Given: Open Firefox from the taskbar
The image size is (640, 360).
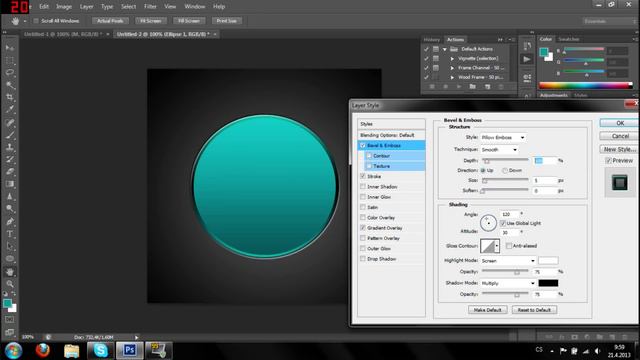Looking at the screenshot, I should [42, 350].
